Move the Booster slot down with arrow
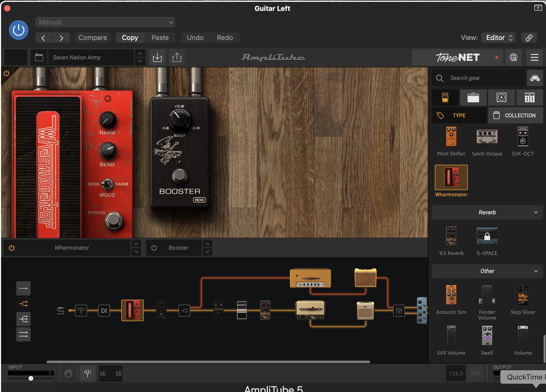 point(208,252)
